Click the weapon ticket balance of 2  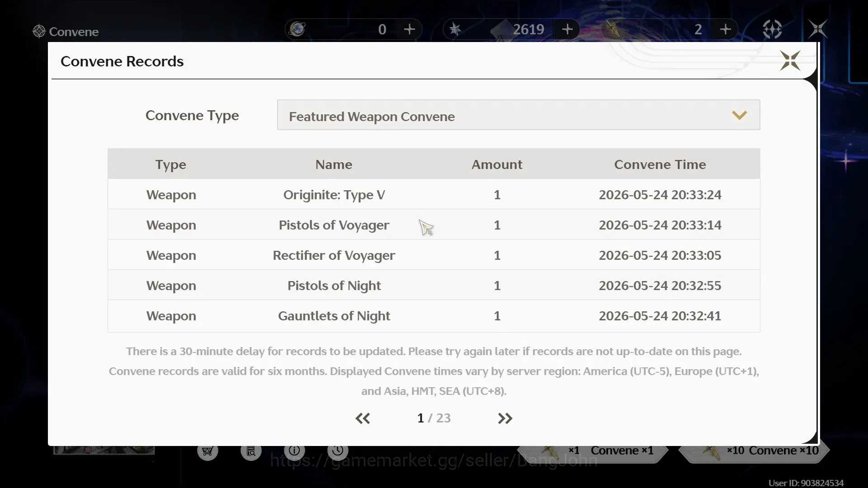698,29
